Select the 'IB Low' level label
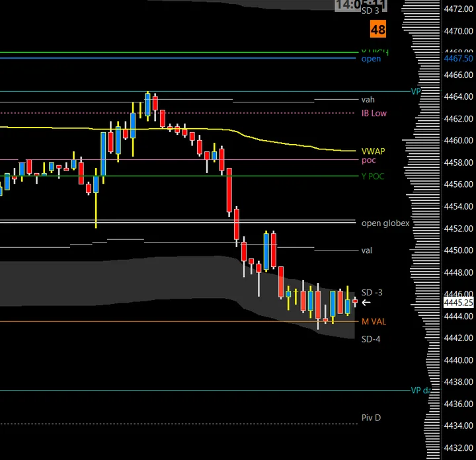The width and height of the screenshot is (476, 460). point(374,113)
